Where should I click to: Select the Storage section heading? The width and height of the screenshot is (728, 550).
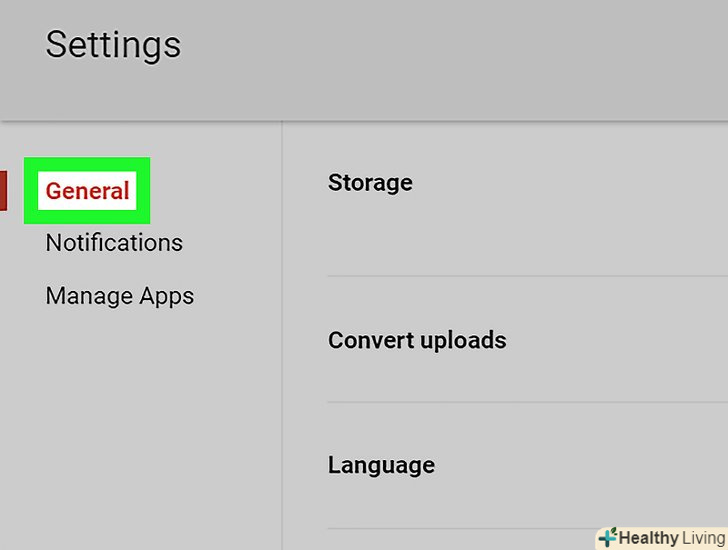point(370,183)
